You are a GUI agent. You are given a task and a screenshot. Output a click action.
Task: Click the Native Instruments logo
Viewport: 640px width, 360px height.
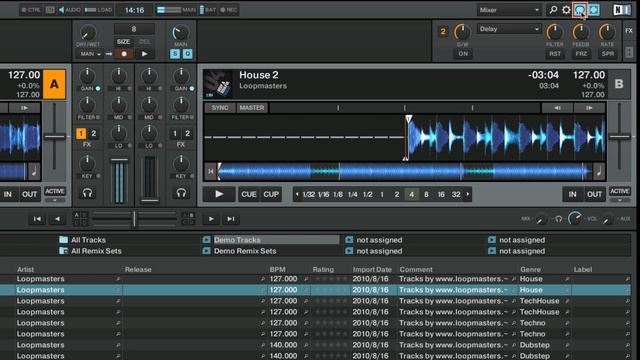(622, 10)
